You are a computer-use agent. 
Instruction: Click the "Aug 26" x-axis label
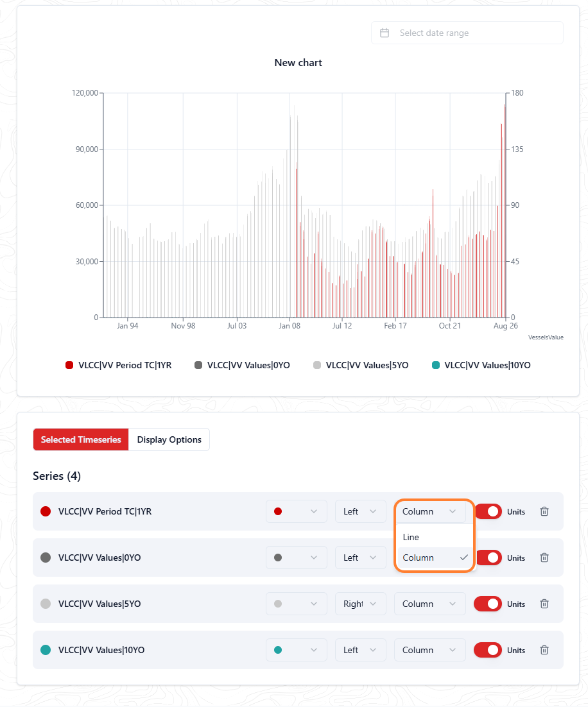505,325
